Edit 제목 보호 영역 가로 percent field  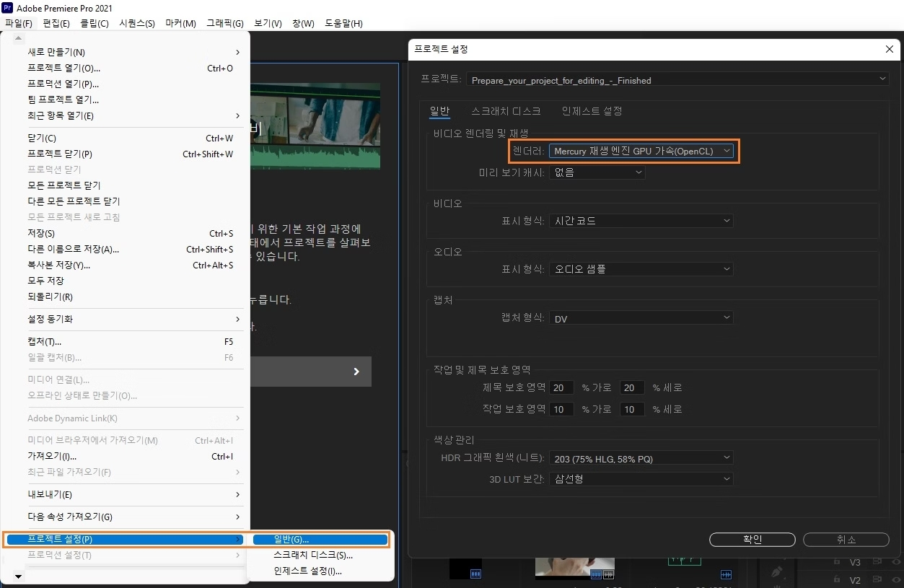(x=561, y=387)
